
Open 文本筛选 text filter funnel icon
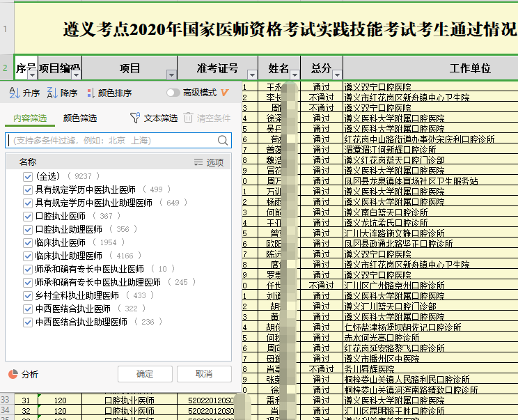click(135, 118)
